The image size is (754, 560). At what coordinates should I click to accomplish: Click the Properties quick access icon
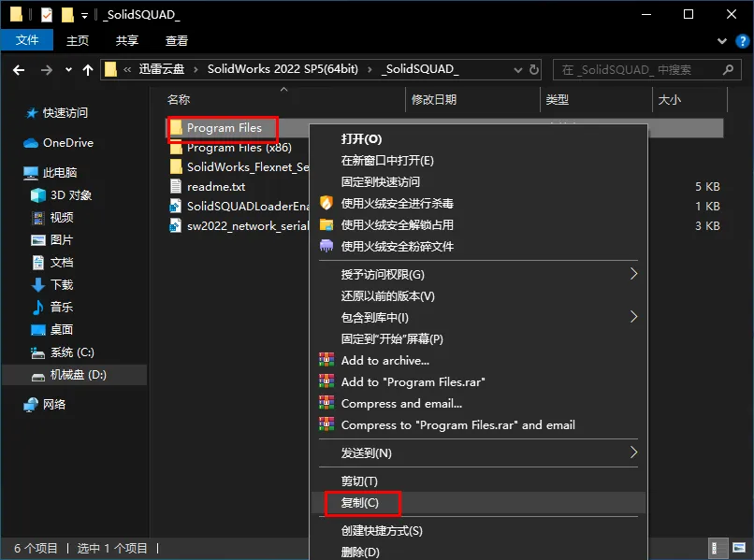click(46, 15)
